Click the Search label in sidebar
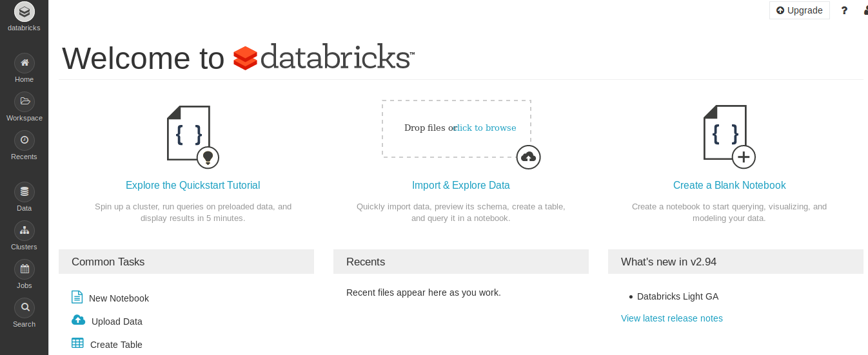Viewport: 868px width, 355px height. click(25, 324)
